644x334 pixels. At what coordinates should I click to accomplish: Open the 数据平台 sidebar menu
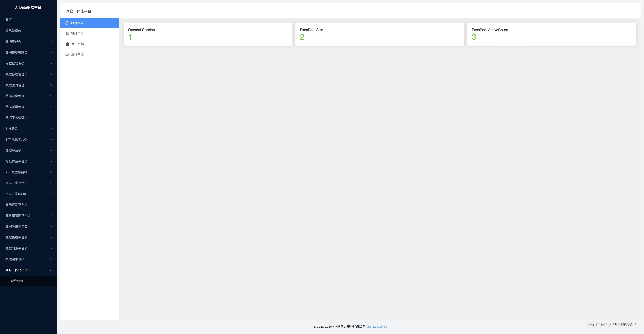click(x=28, y=151)
